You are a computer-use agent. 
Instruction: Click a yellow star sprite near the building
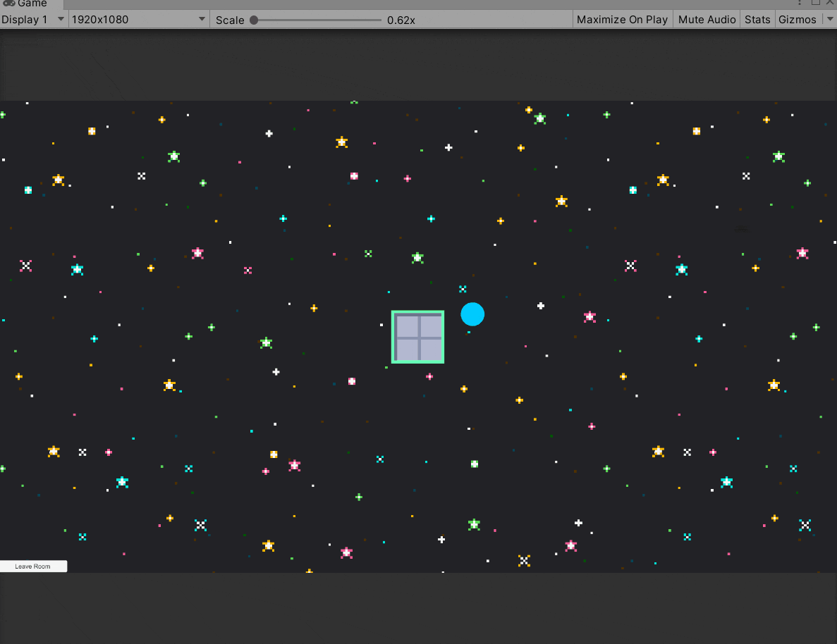point(463,388)
